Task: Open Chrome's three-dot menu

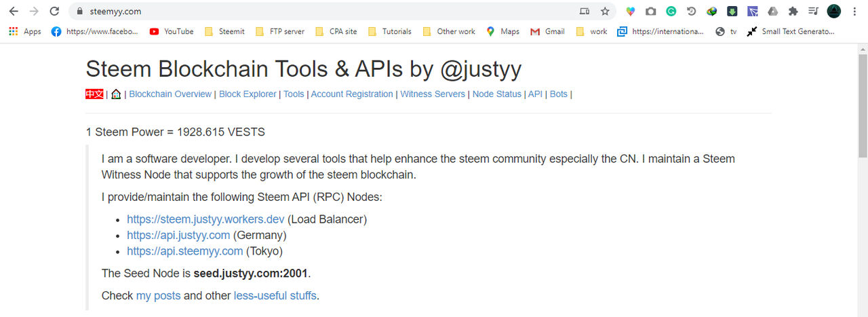Action: click(x=854, y=12)
